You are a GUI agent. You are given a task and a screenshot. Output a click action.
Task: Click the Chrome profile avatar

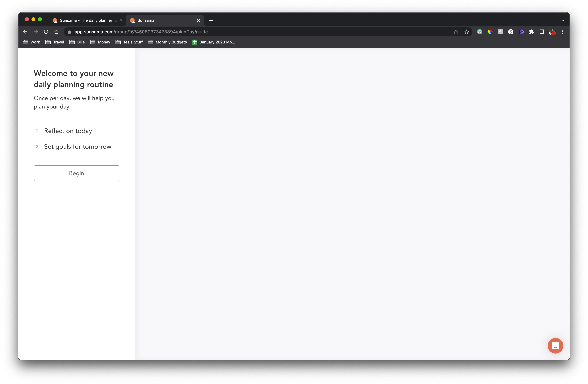[x=552, y=32]
